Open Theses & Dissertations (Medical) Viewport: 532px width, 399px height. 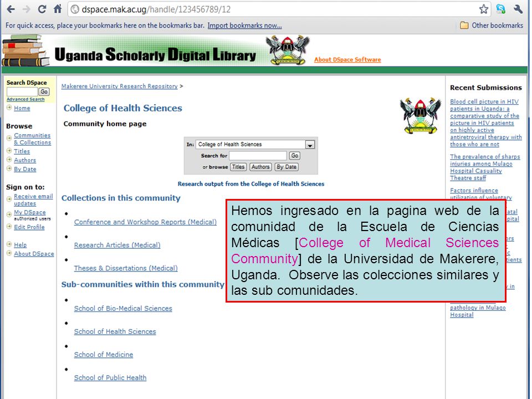126,268
